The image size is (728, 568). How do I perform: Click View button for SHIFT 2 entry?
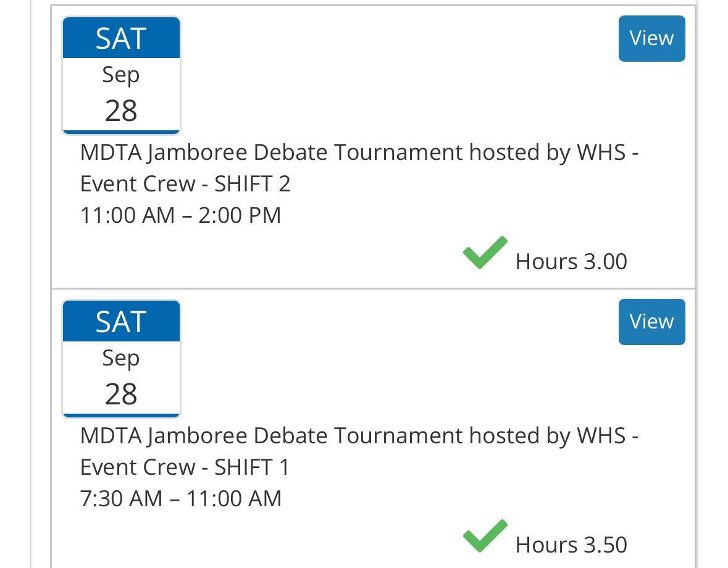pyautogui.click(x=651, y=38)
